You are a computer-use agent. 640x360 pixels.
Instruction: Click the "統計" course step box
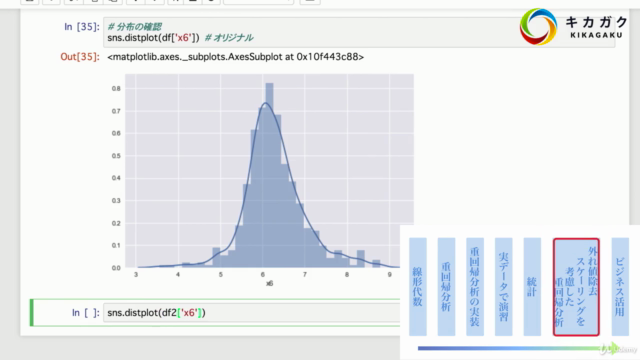click(x=532, y=287)
